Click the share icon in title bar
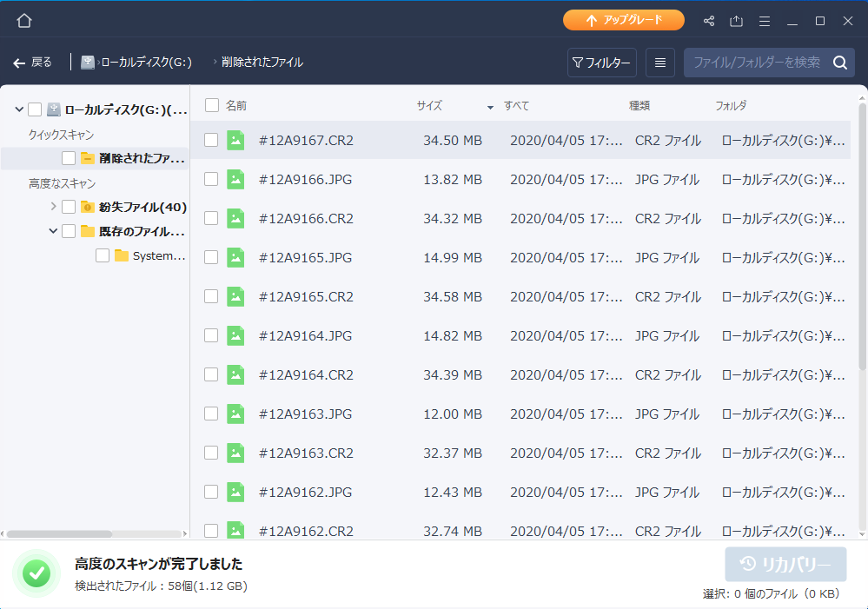 tap(709, 21)
